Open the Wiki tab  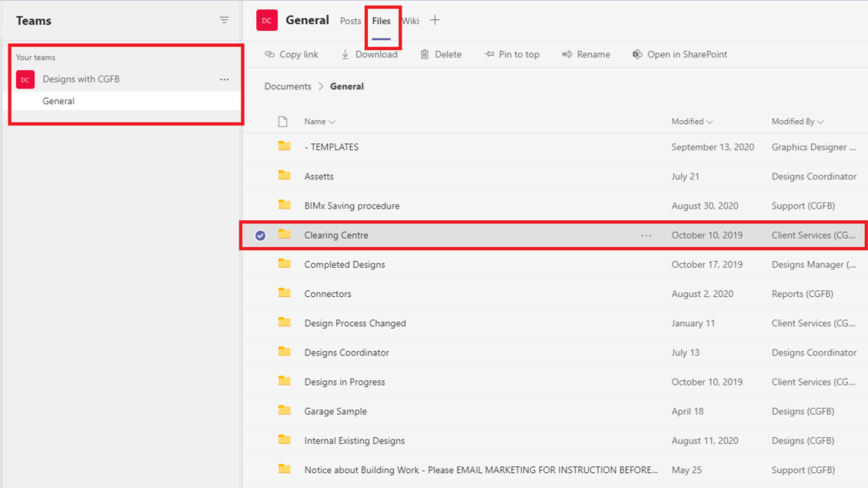coord(410,21)
